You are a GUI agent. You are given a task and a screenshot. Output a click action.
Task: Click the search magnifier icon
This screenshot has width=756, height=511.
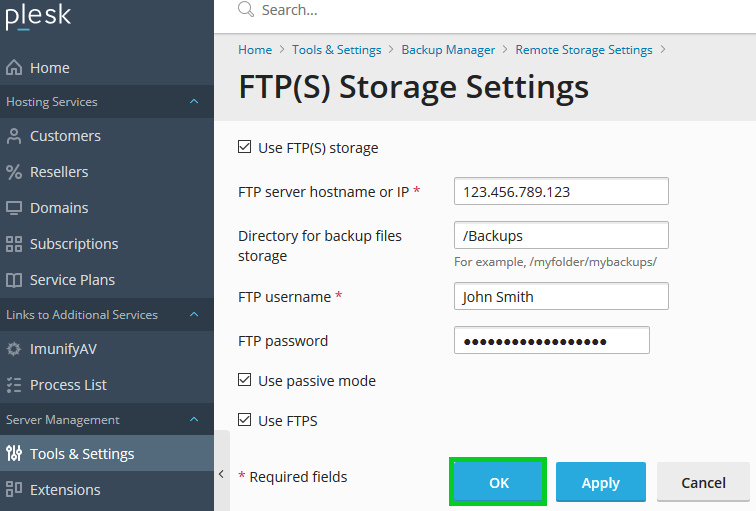pyautogui.click(x=245, y=10)
